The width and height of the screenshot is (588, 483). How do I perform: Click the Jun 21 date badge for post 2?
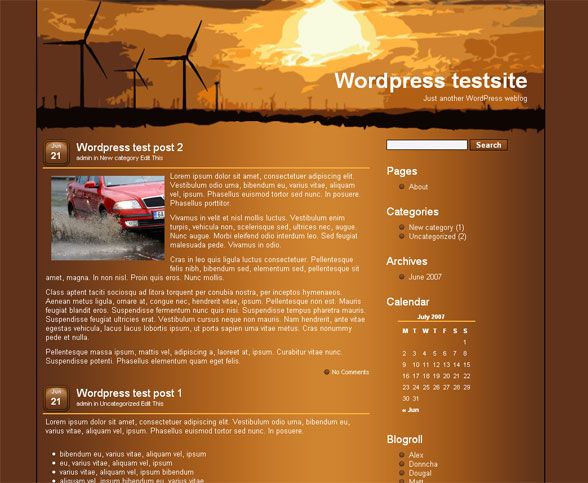[x=56, y=152]
